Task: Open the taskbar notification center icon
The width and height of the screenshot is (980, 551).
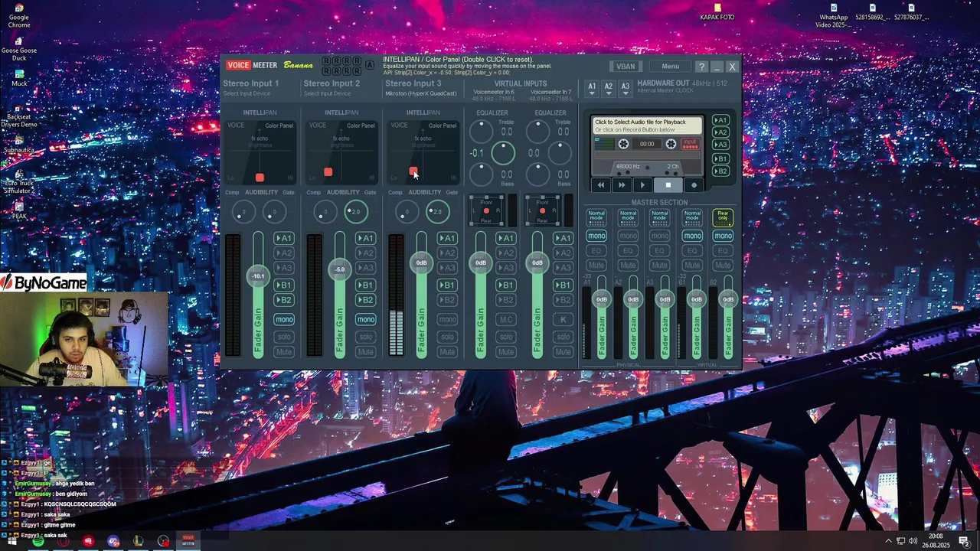Action: coord(965,541)
